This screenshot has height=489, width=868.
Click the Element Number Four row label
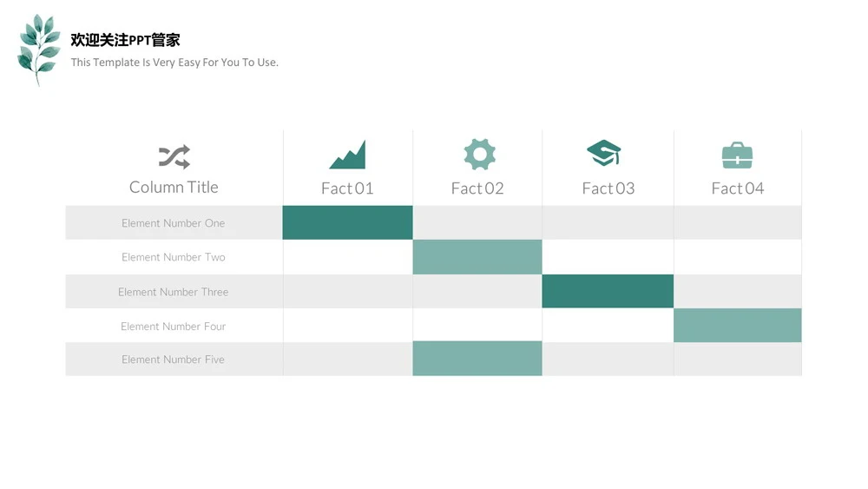[174, 327]
